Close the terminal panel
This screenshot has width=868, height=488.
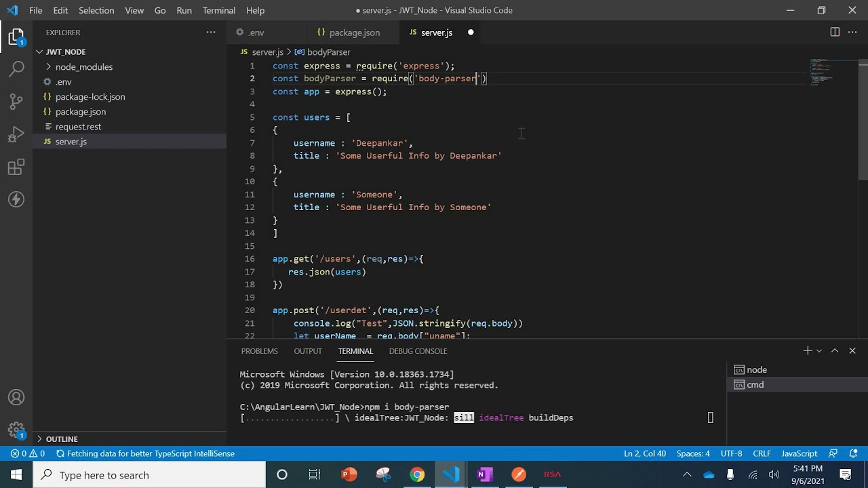click(x=852, y=350)
